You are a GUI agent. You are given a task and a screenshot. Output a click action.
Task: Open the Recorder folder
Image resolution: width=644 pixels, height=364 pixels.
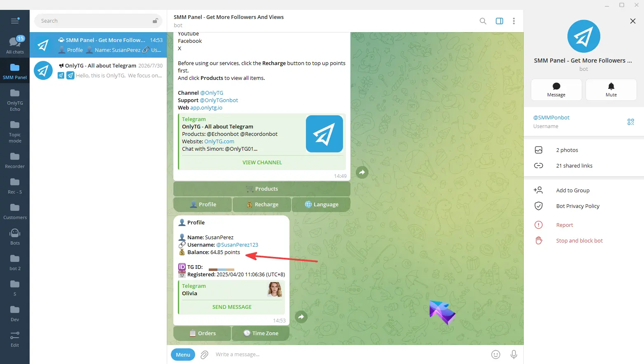tap(15, 160)
